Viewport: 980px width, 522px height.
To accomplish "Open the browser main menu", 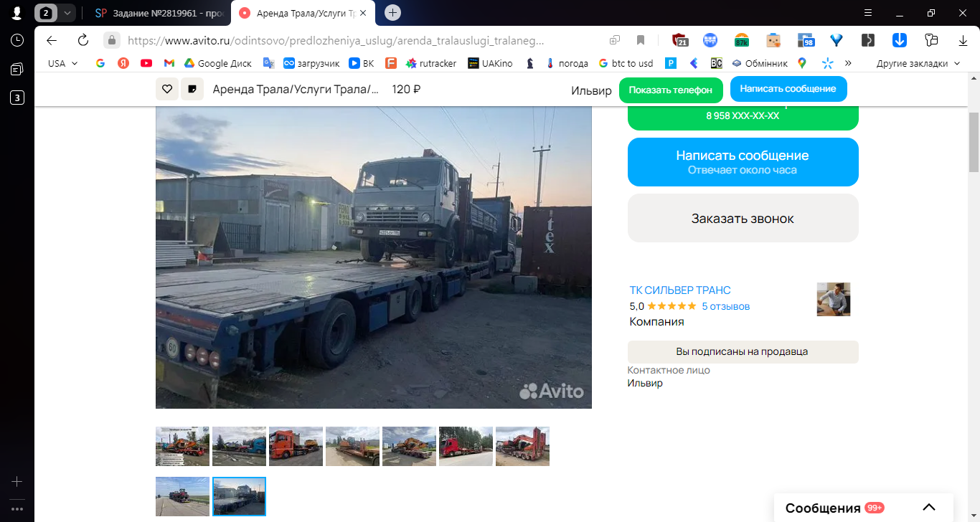I will pyautogui.click(x=867, y=13).
